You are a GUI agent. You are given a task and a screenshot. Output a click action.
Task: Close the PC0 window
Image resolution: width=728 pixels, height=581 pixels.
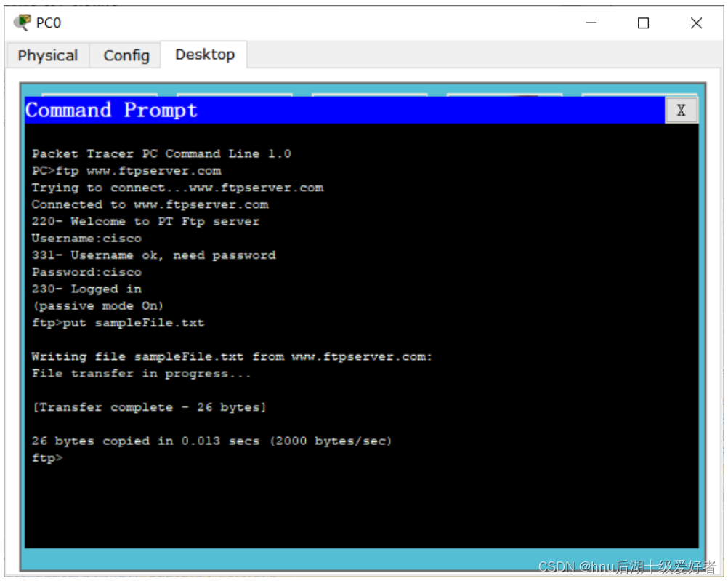click(696, 23)
